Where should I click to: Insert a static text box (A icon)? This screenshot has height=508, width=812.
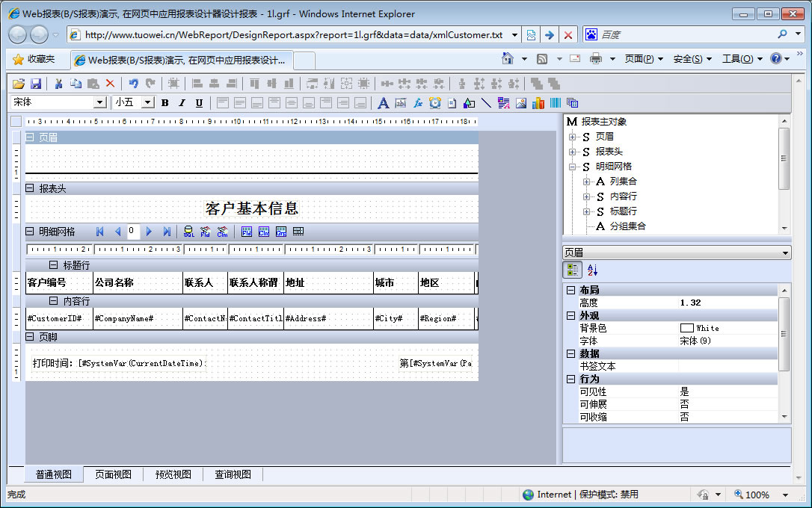[x=383, y=103]
